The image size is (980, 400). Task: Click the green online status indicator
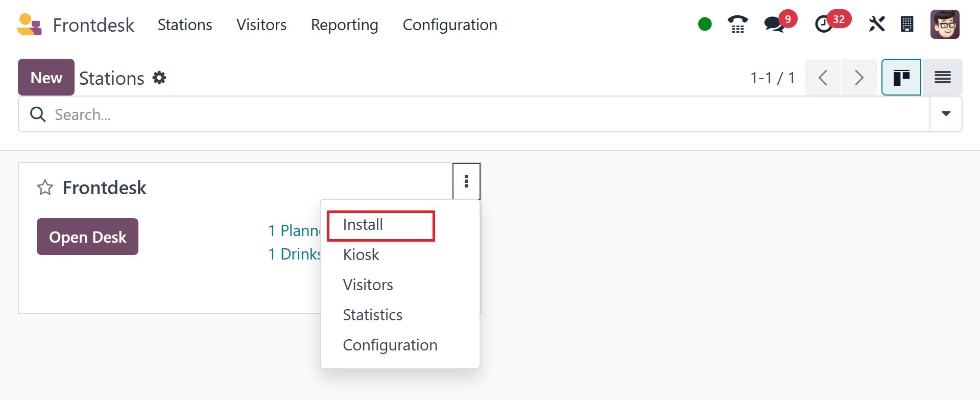705,24
